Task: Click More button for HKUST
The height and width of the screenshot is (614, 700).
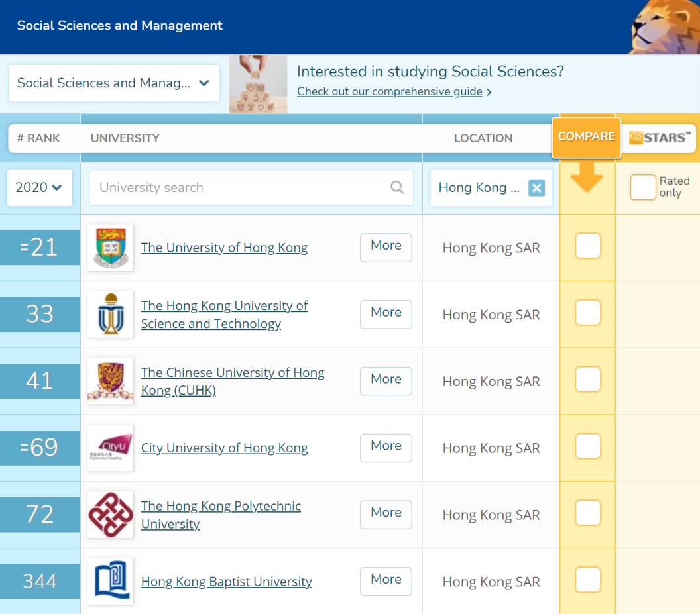Action: [x=386, y=315]
